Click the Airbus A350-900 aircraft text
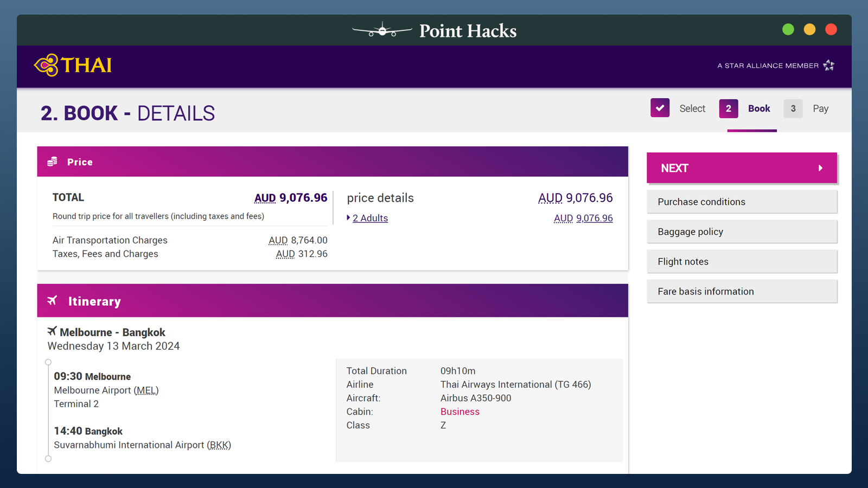The width and height of the screenshot is (868, 488). pyautogui.click(x=476, y=398)
